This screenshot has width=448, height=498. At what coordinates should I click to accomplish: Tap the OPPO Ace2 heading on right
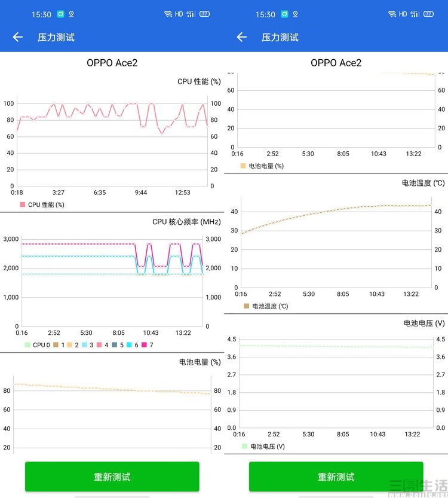336,63
